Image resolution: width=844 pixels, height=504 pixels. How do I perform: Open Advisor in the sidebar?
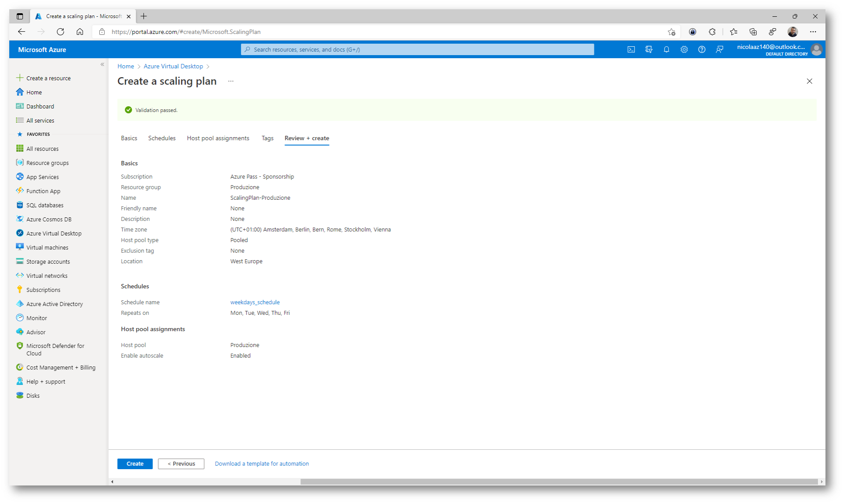pos(31,332)
